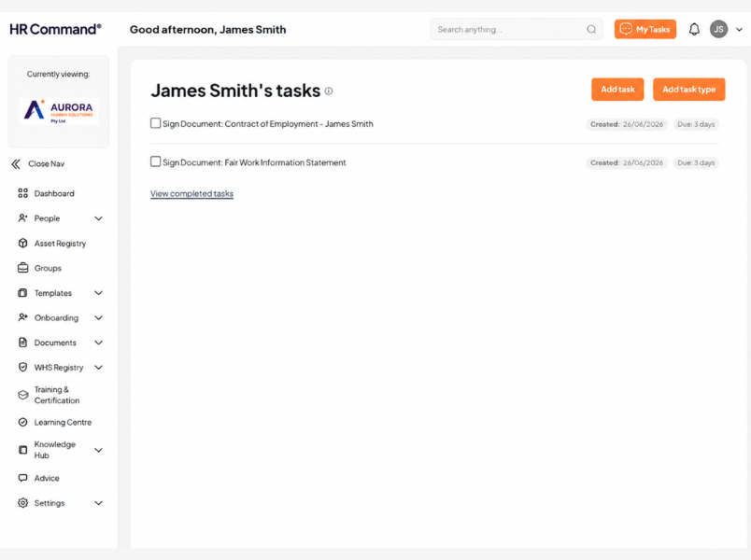Click the search magnifier icon

pos(591,29)
